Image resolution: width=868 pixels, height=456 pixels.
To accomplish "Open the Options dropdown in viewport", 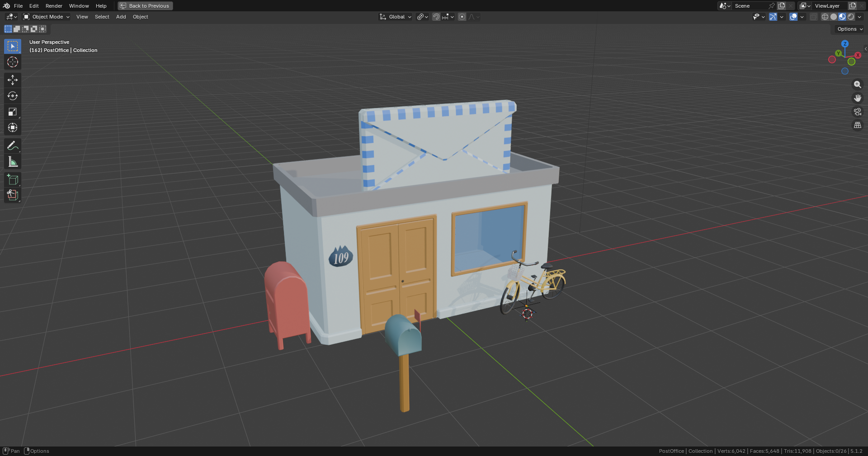I will point(850,29).
